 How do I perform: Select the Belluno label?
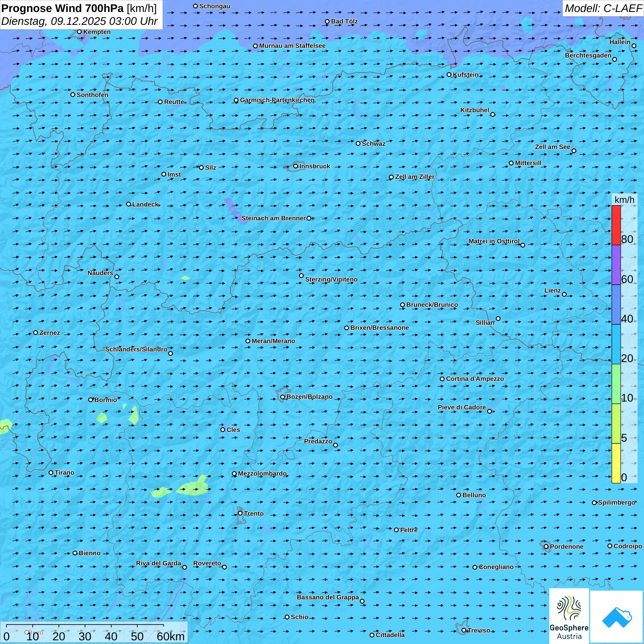(474, 495)
